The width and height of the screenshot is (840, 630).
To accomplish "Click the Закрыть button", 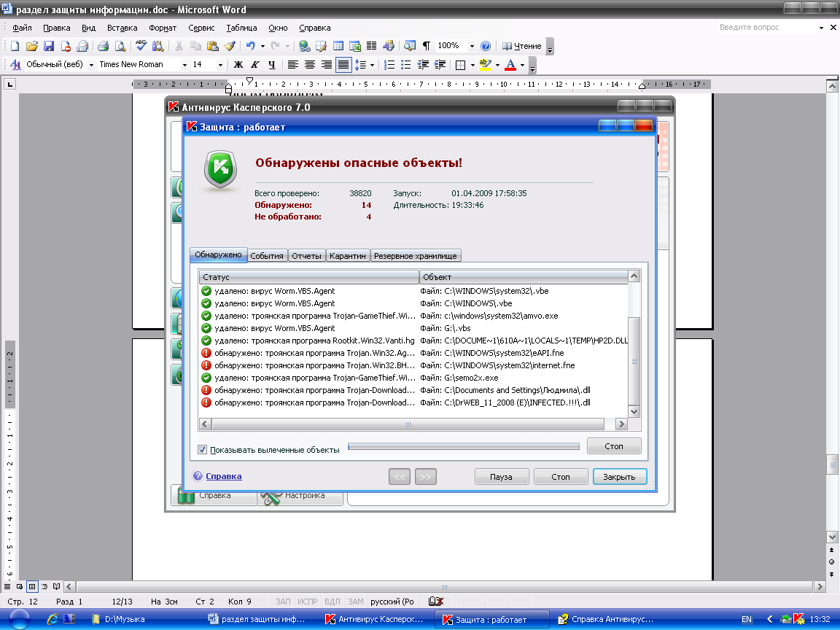I will (x=619, y=476).
